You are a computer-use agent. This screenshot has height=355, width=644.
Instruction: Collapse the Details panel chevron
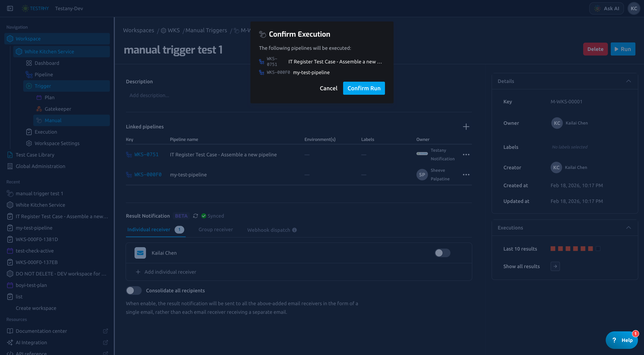628,81
